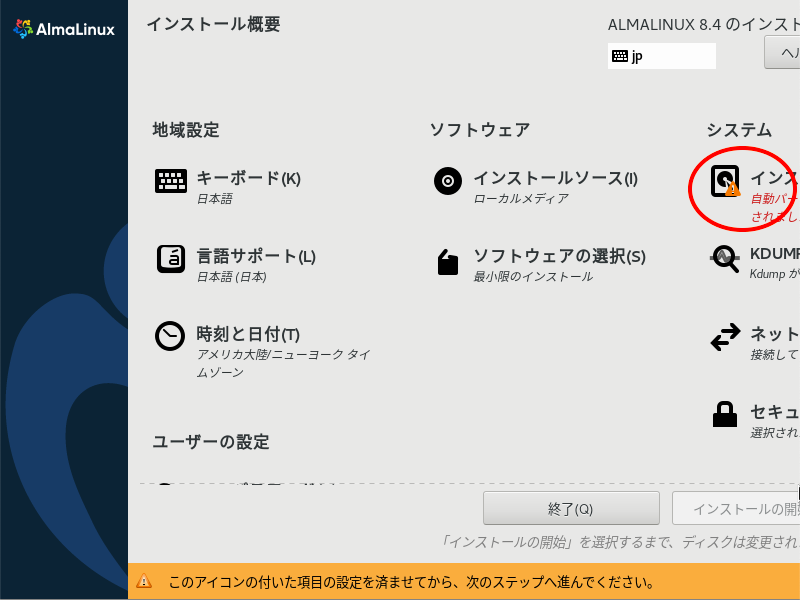800x600 pixels.
Task: Open the software selection package icon
Action: click(448, 262)
